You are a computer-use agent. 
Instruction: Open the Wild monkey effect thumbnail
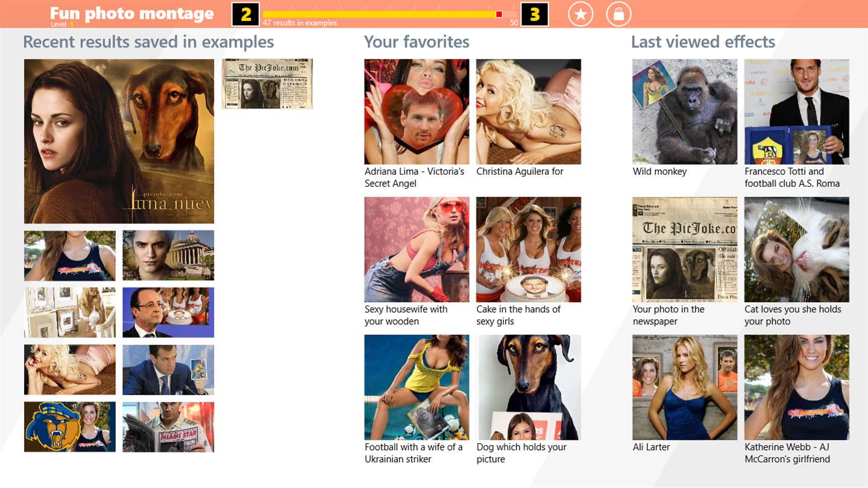(685, 111)
